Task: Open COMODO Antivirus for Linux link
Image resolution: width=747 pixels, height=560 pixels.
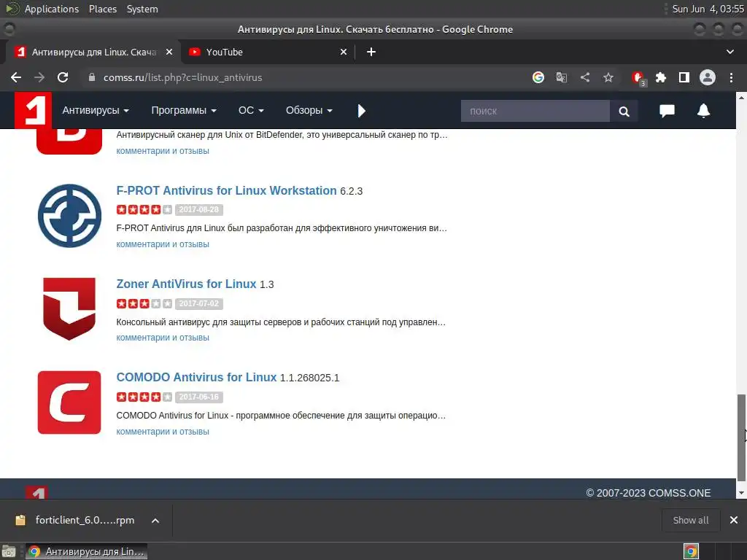Action: pos(196,377)
